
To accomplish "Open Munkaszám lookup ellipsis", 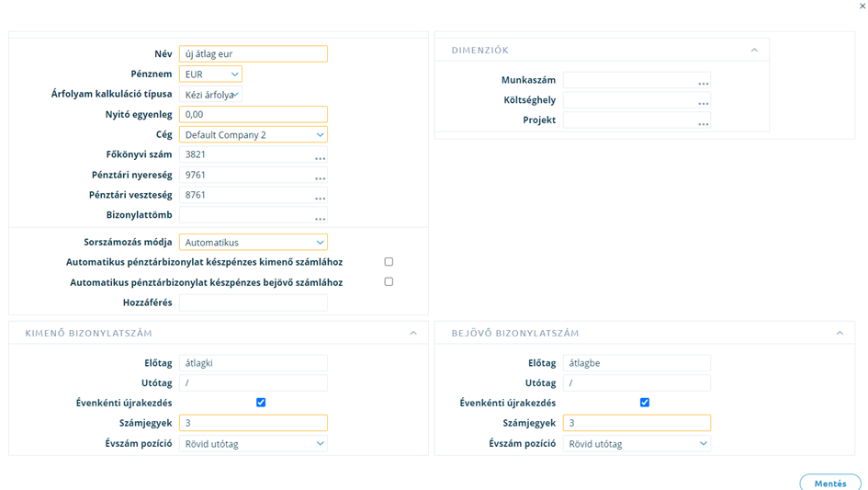I will [x=703, y=83].
